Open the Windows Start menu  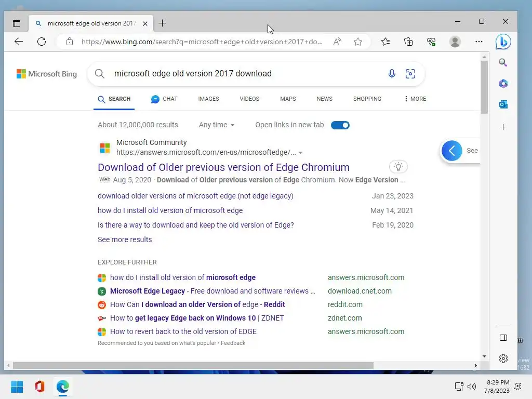(x=17, y=387)
